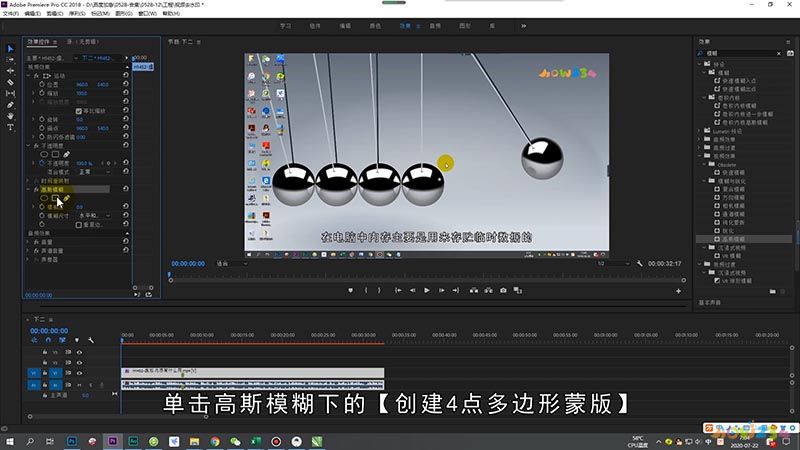Select the Track Select Forward tool
The width and height of the screenshot is (800, 450).
click(x=10, y=60)
